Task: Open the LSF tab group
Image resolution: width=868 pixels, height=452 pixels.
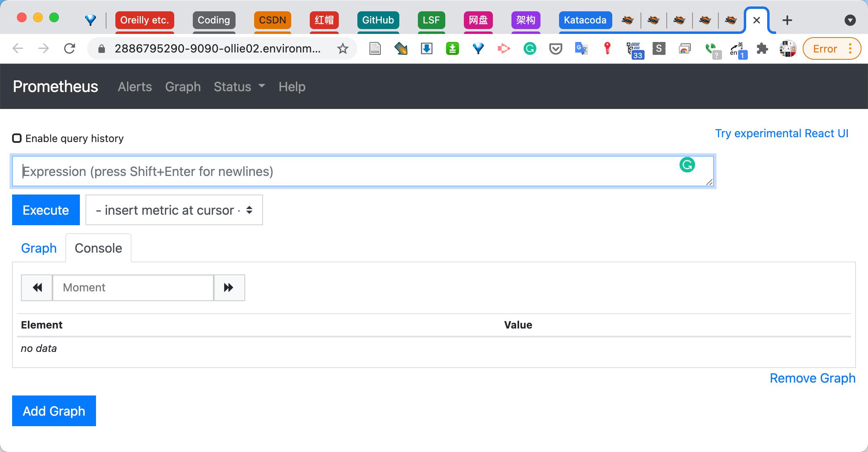Action: (x=432, y=20)
